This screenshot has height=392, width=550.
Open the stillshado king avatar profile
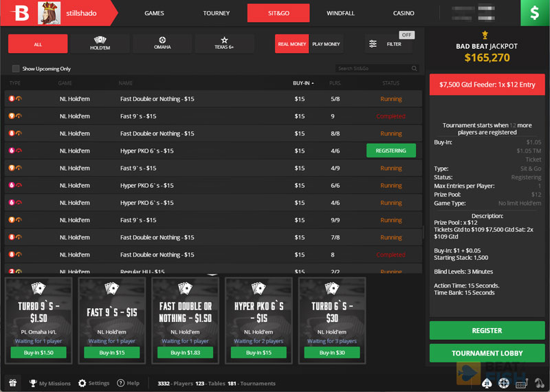click(49, 13)
